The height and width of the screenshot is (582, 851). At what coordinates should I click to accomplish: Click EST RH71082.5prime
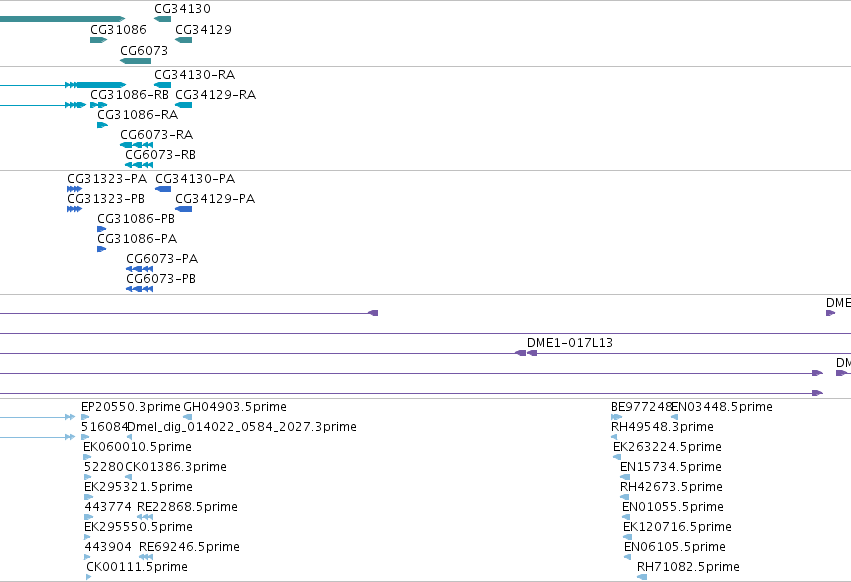click(642, 577)
